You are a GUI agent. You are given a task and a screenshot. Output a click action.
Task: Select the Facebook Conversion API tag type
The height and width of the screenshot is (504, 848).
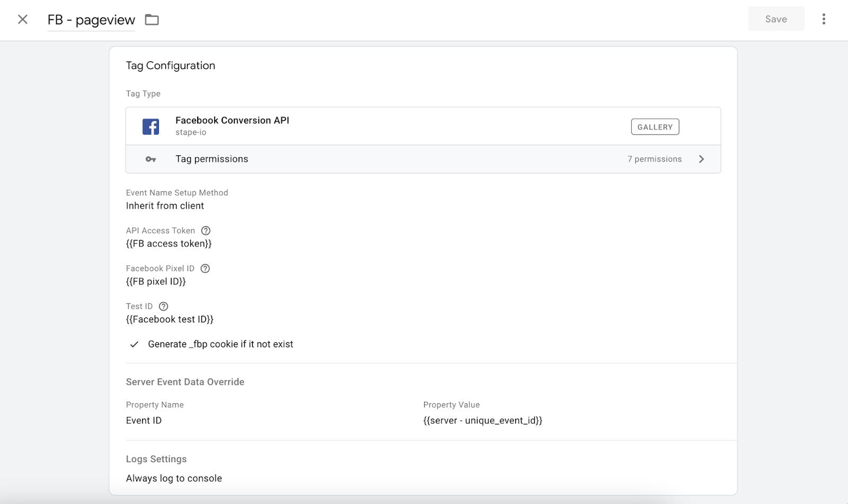pyautogui.click(x=423, y=126)
